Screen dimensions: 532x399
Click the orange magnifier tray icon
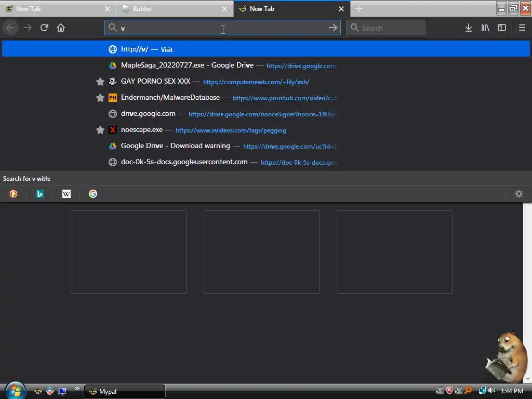[x=468, y=391]
